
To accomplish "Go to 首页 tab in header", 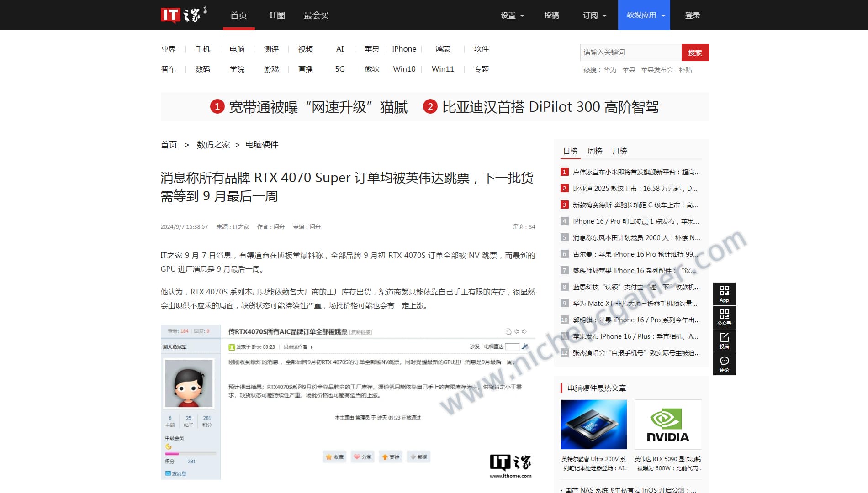I will pyautogui.click(x=238, y=15).
